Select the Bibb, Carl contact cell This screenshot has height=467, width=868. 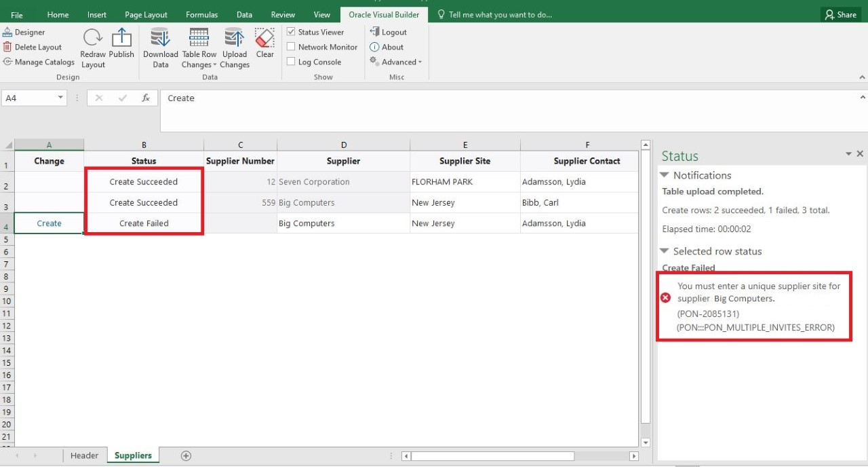pyautogui.click(x=579, y=202)
